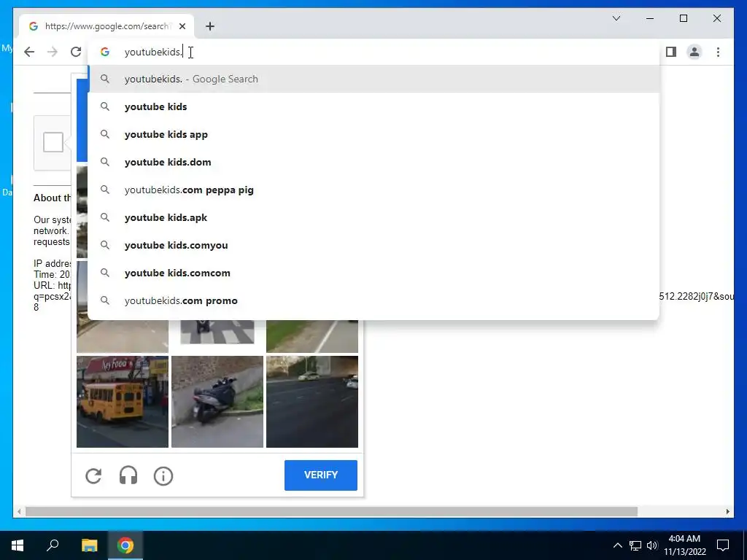Select the dark road with cars tile
The width and height of the screenshot is (747, 560).
(312, 402)
